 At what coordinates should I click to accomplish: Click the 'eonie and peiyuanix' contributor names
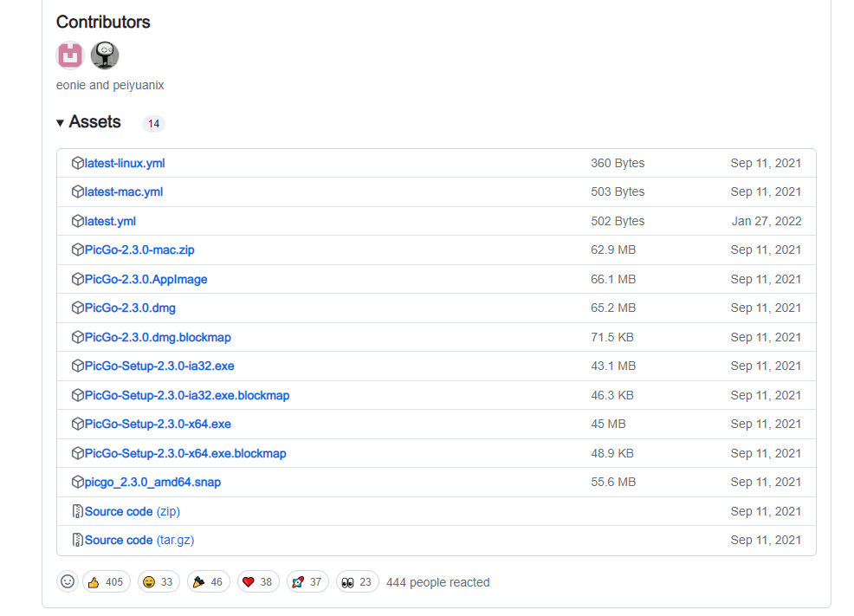(x=110, y=85)
